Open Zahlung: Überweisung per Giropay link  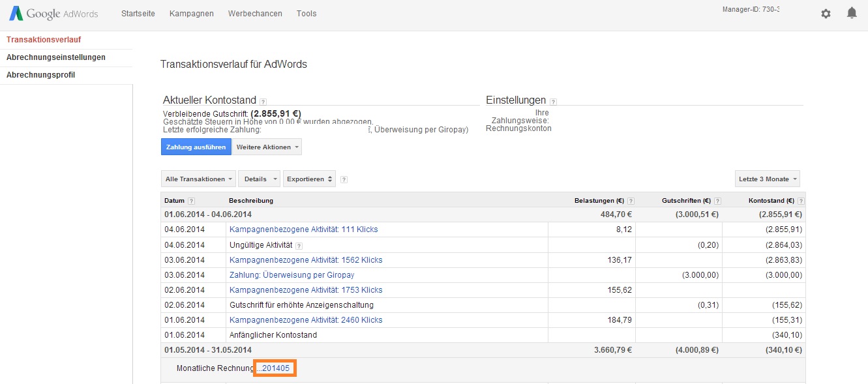[292, 275]
